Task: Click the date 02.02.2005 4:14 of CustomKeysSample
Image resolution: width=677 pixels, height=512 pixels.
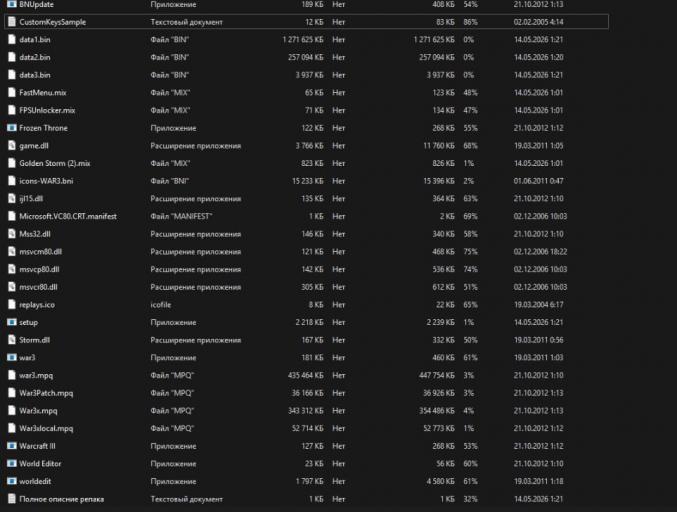Action: 538,22
